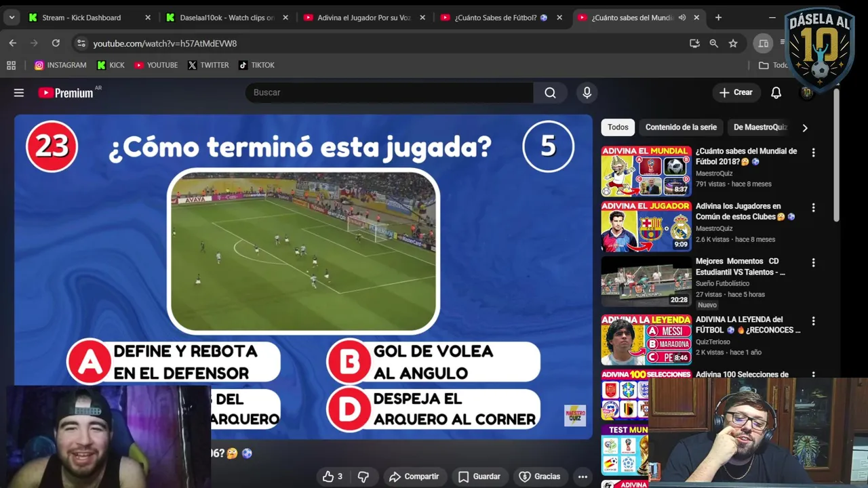Click the magnifier search button

pyautogui.click(x=550, y=92)
